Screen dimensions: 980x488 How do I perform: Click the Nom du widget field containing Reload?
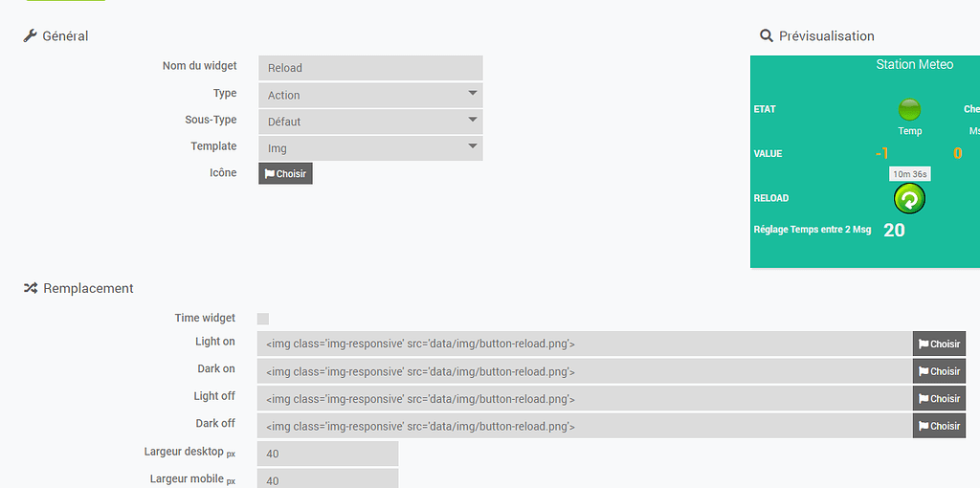click(370, 68)
